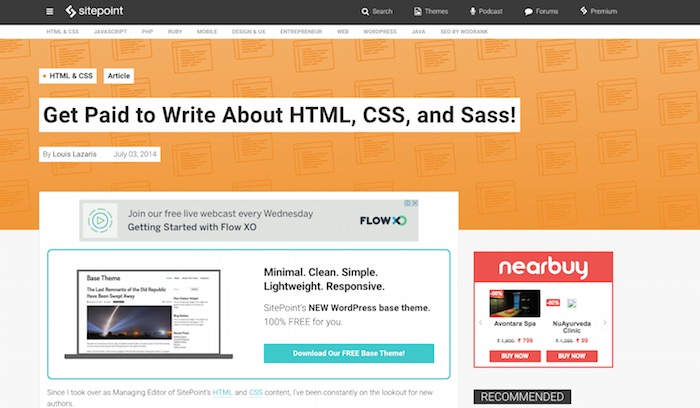Open Themes in the top bar

[431, 12]
